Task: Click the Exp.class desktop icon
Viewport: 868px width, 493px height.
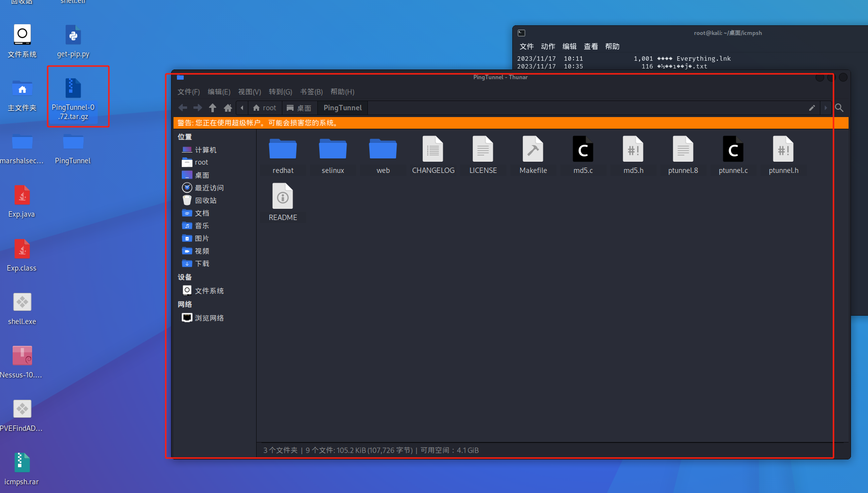Action: pos(22,255)
